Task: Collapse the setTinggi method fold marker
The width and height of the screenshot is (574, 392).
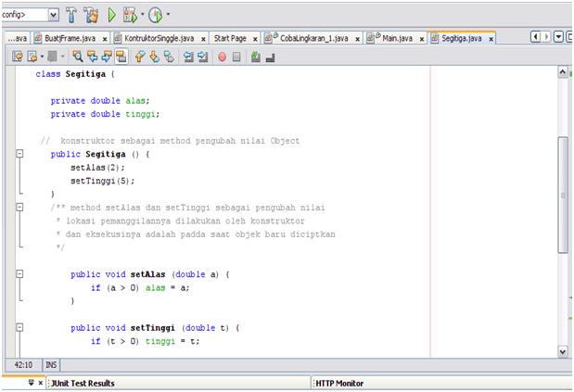Action: [x=19, y=327]
